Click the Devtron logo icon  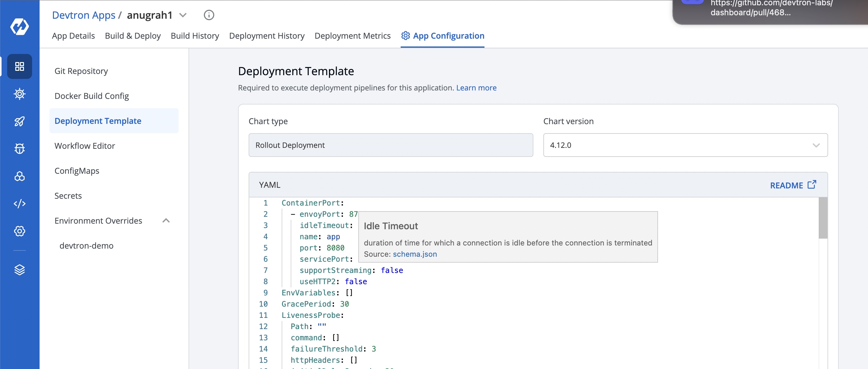20,27
